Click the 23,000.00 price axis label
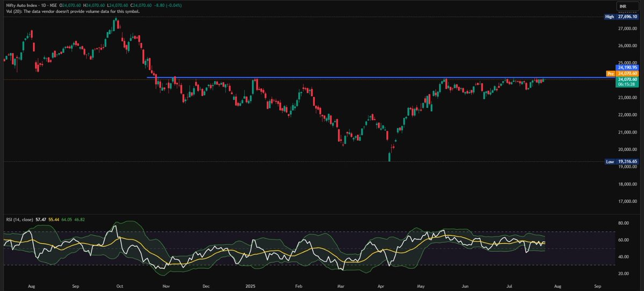Viewport: 644px width, 291px height. click(627, 98)
